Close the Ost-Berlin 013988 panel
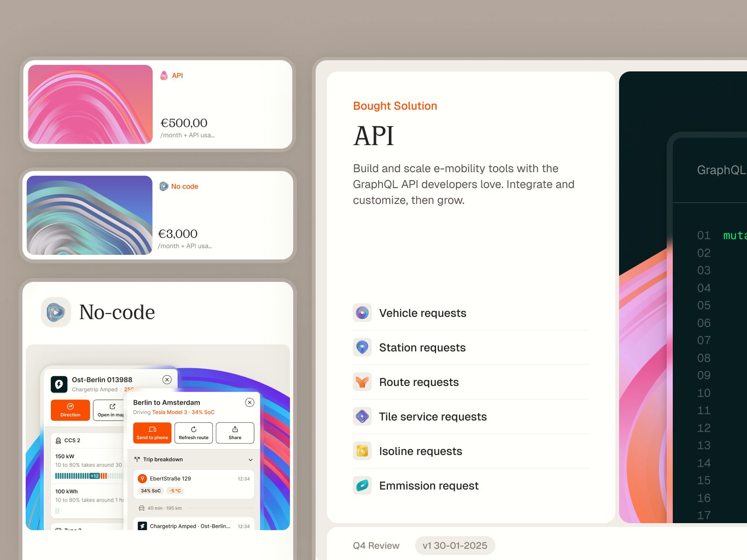747x560 pixels. (167, 379)
